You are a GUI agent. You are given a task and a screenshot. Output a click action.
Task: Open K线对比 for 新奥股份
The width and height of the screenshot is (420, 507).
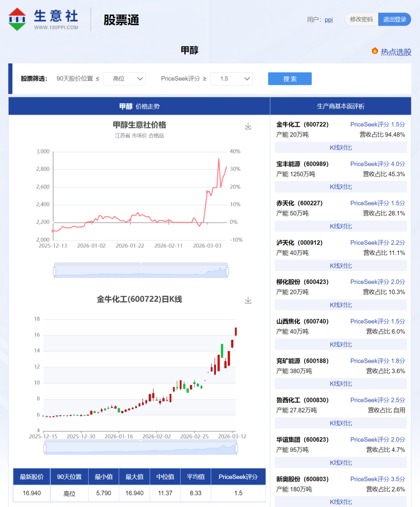click(341, 502)
